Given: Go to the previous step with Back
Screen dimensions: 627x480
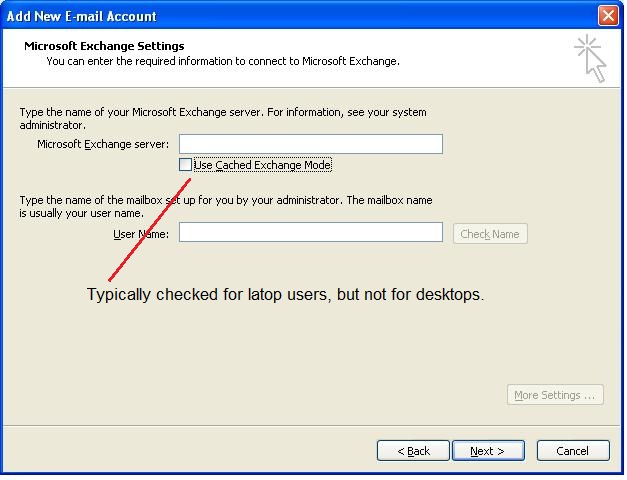Looking at the screenshot, I should pyautogui.click(x=413, y=451).
